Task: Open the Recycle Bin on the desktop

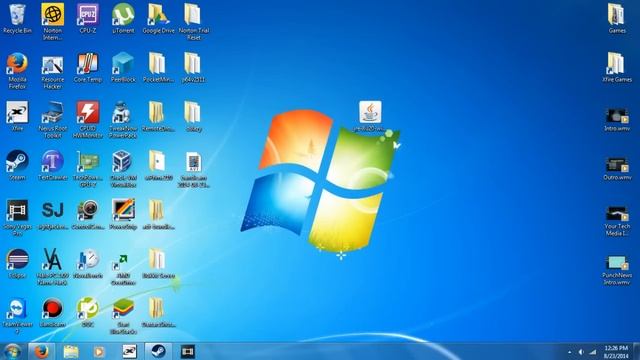Action: pos(17,18)
